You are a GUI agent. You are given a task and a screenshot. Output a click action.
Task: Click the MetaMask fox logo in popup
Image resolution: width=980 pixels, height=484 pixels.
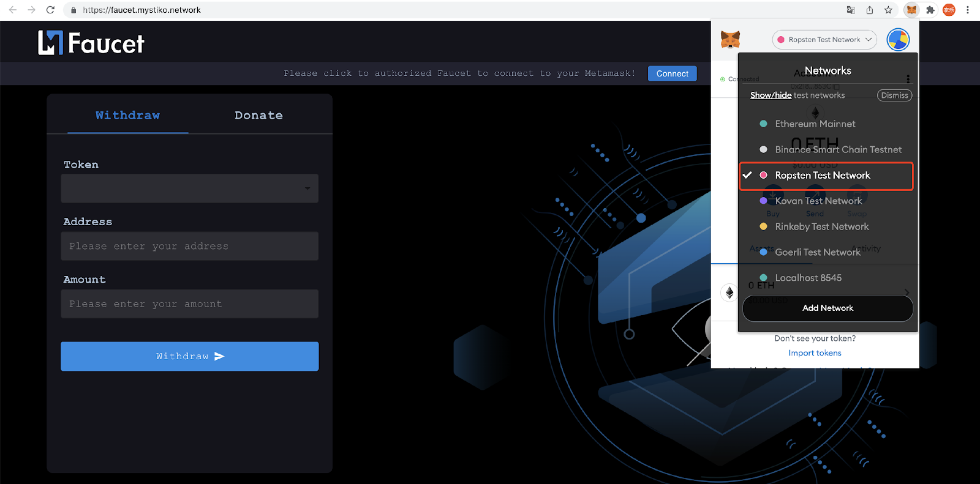(730, 40)
